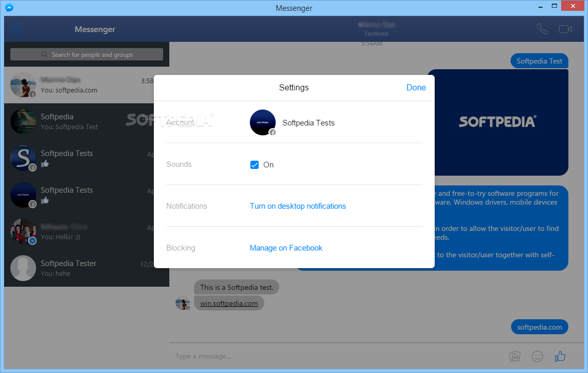The width and height of the screenshot is (588, 373).
Task: Minimize the Messenger window
Action: click(x=541, y=7)
